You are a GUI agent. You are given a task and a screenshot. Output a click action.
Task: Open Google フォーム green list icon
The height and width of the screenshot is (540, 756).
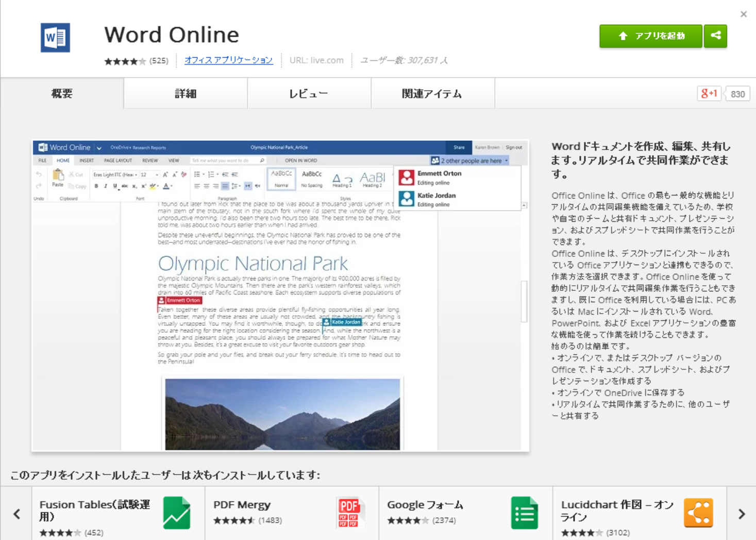coord(524,513)
